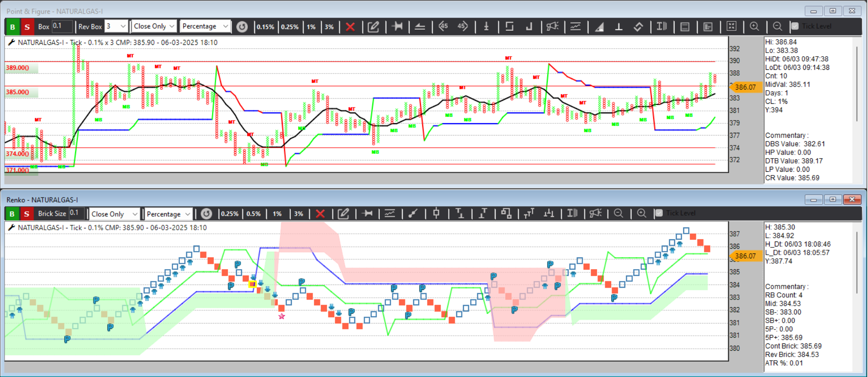Click the horizontal pin icon in Renko toolbar
Viewport: 868px width, 377px height.
(x=367, y=213)
